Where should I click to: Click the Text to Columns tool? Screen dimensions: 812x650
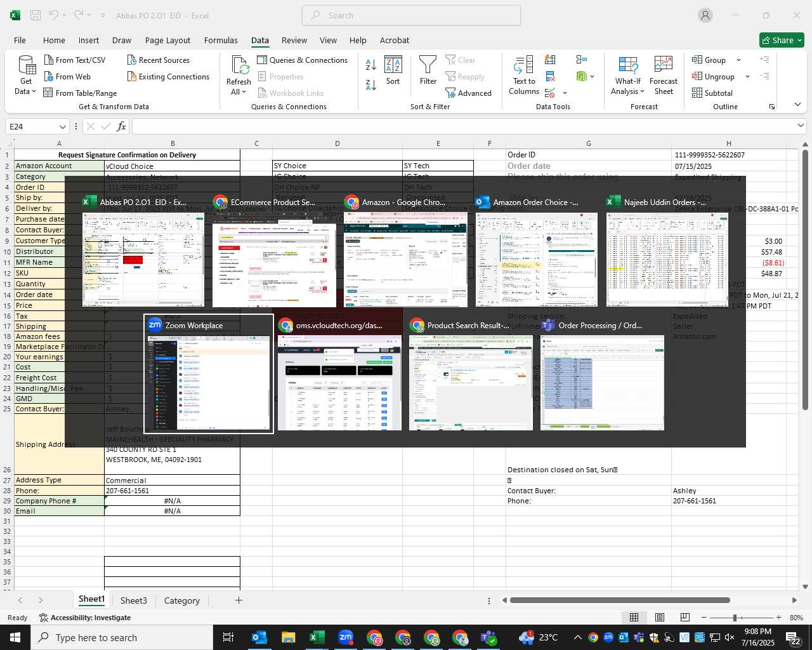click(524, 76)
